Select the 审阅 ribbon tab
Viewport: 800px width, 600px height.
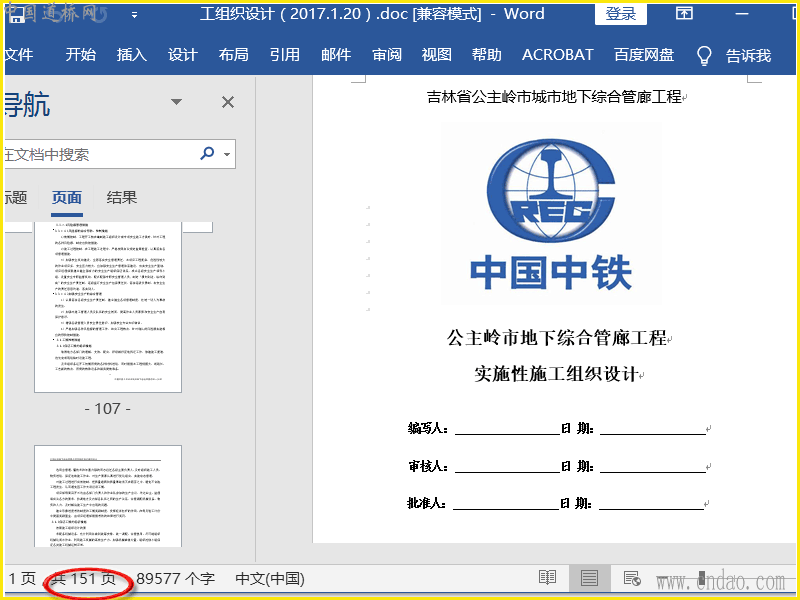[x=387, y=55]
